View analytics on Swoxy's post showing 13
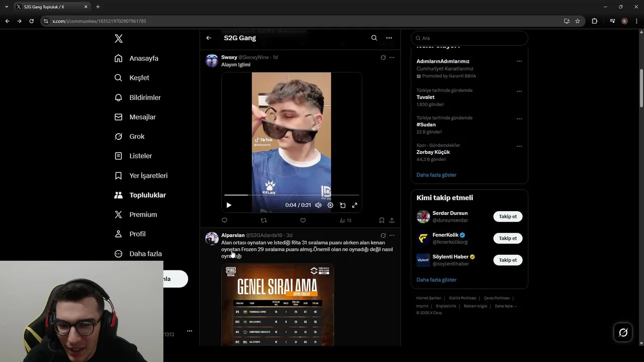The height and width of the screenshot is (362, 644). [345, 220]
